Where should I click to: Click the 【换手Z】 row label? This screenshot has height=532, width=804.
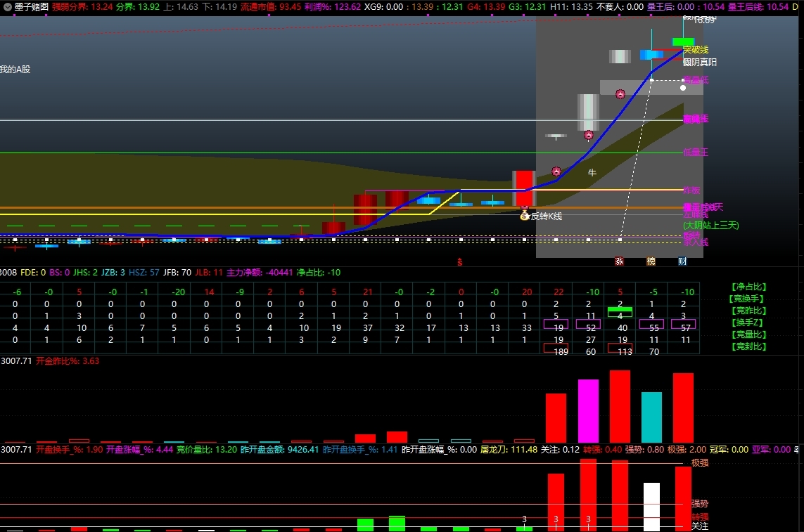coord(748,323)
